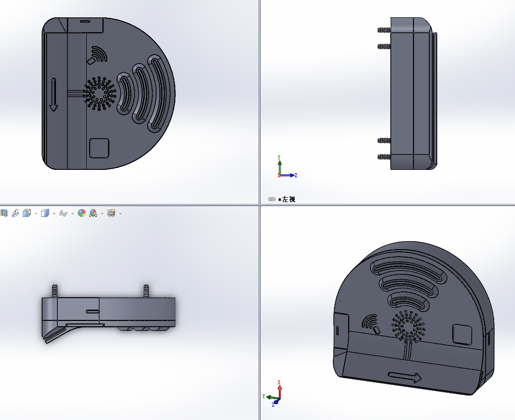Expand the Display Style dropdown arrow
Viewport: 515px width, 420px height.
coord(54,214)
